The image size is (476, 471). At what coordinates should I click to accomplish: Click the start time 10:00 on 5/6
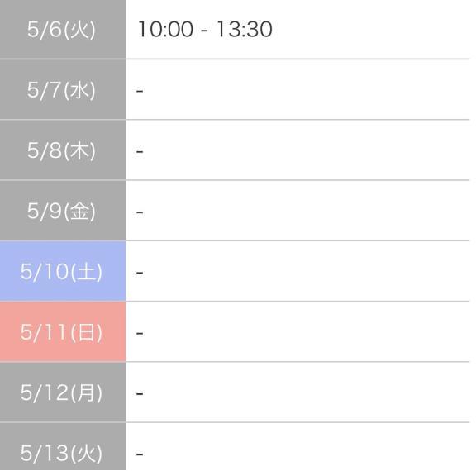[x=166, y=30]
